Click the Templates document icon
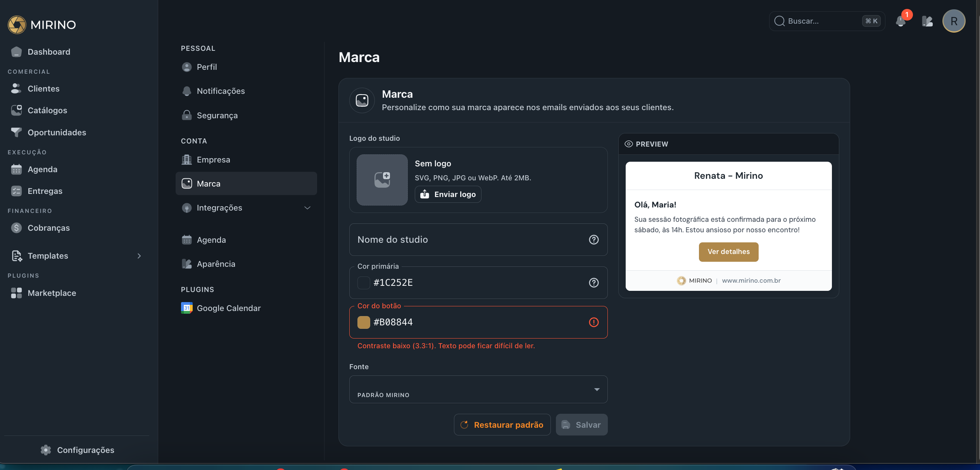The width and height of the screenshot is (980, 470). [x=16, y=256]
